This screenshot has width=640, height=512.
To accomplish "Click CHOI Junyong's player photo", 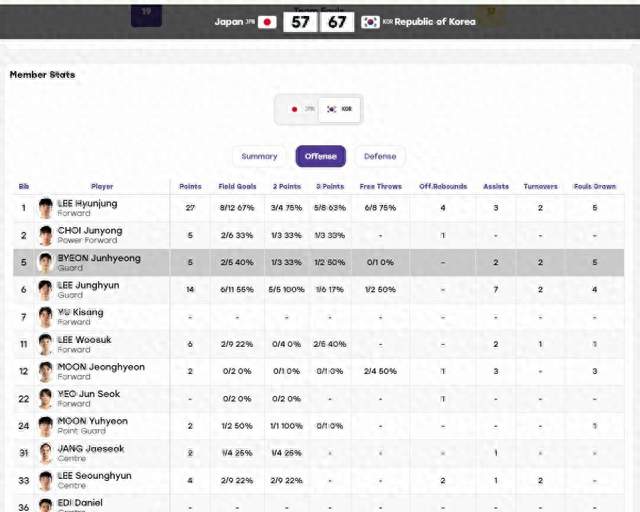I will [46, 236].
